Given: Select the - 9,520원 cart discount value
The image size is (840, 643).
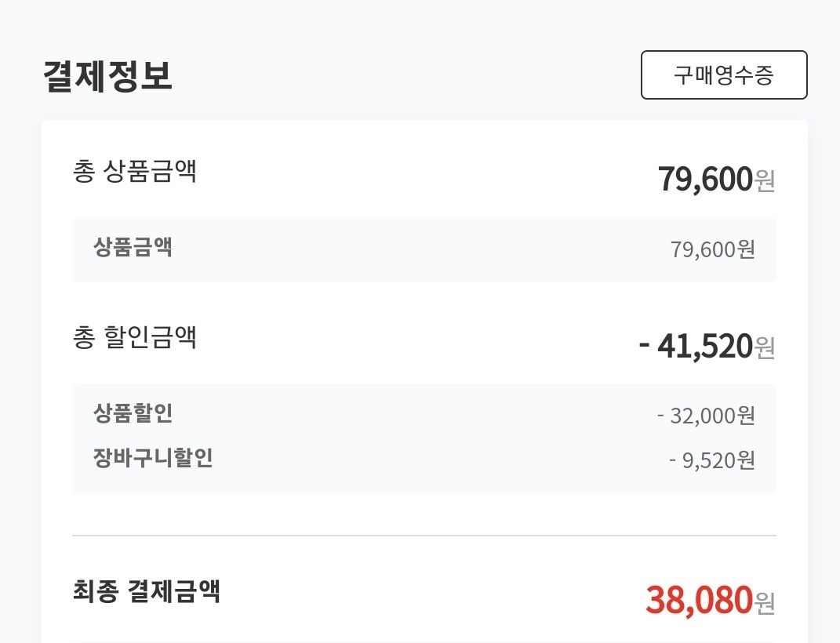Looking at the screenshot, I should (x=712, y=460).
